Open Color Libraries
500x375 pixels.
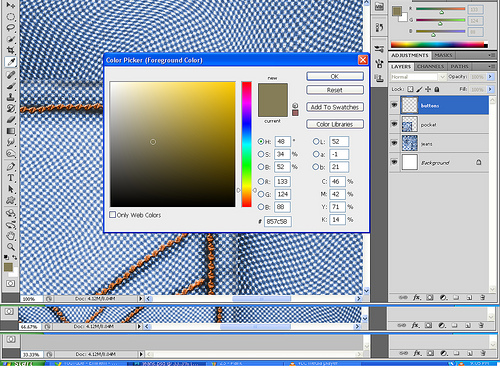[x=335, y=124]
